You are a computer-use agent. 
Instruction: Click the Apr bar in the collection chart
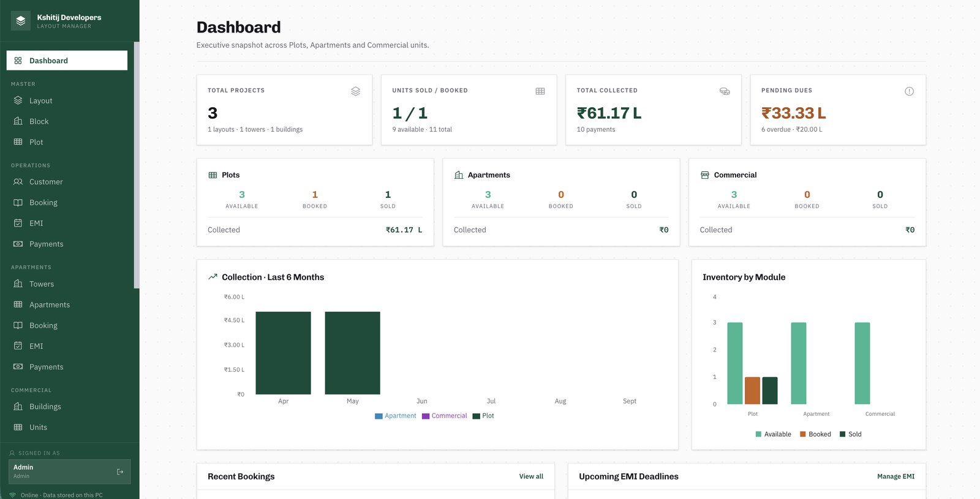(283, 353)
